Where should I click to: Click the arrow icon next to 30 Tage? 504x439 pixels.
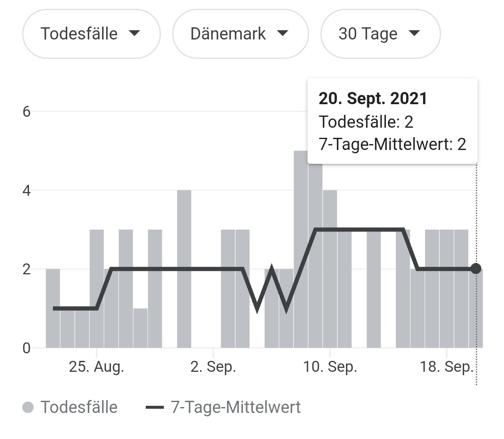point(414,33)
